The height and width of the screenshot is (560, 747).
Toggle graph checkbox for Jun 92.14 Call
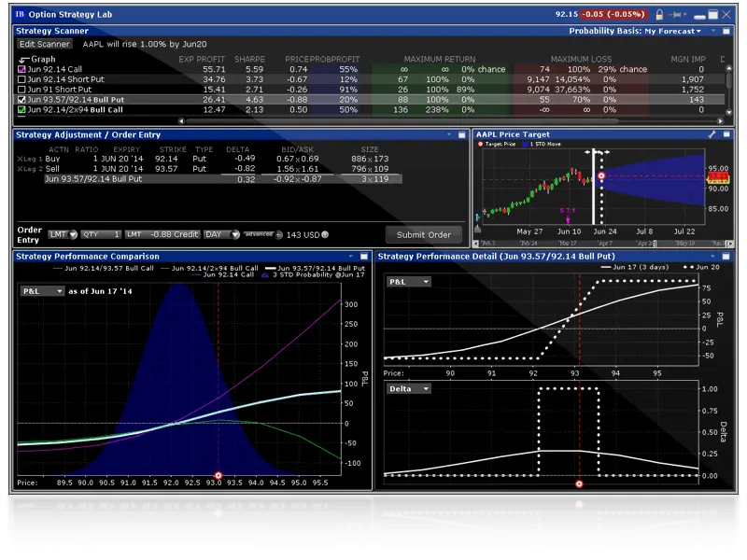(x=21, y=69)
